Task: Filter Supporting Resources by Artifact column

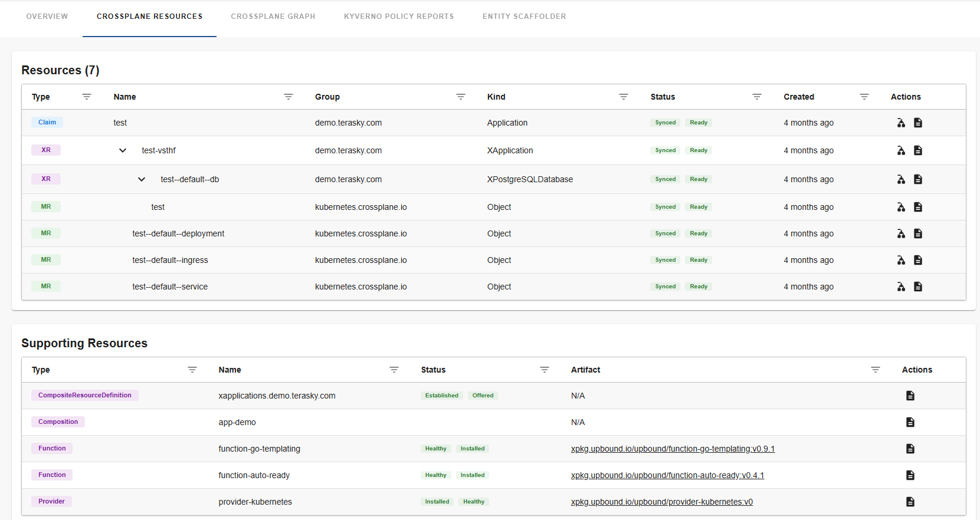Action: pos(876,370)
